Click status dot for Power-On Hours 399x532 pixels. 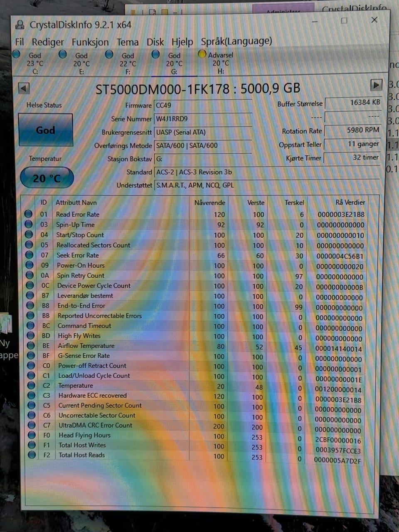click(x=29, y=265)
